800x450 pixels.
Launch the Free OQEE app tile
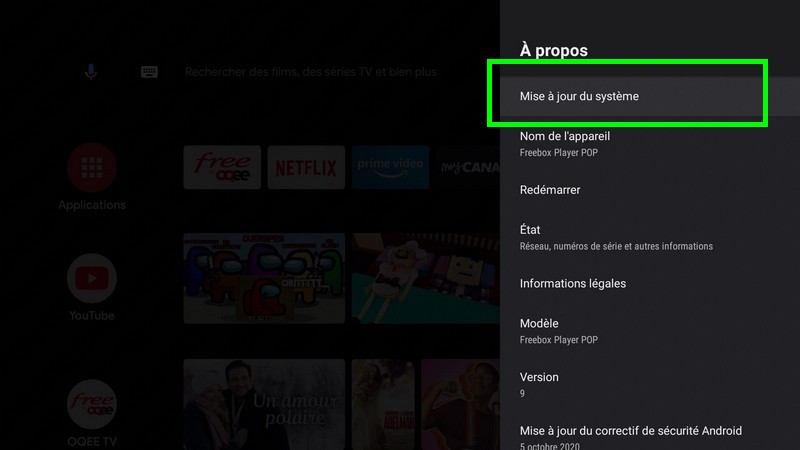pyautogui.click(x=222, y=167)
